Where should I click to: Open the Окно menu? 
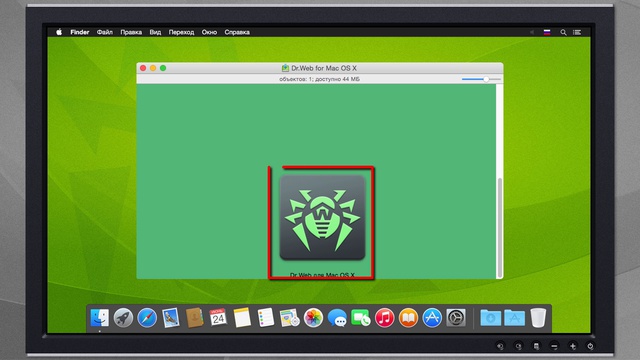tap(209, 32)
